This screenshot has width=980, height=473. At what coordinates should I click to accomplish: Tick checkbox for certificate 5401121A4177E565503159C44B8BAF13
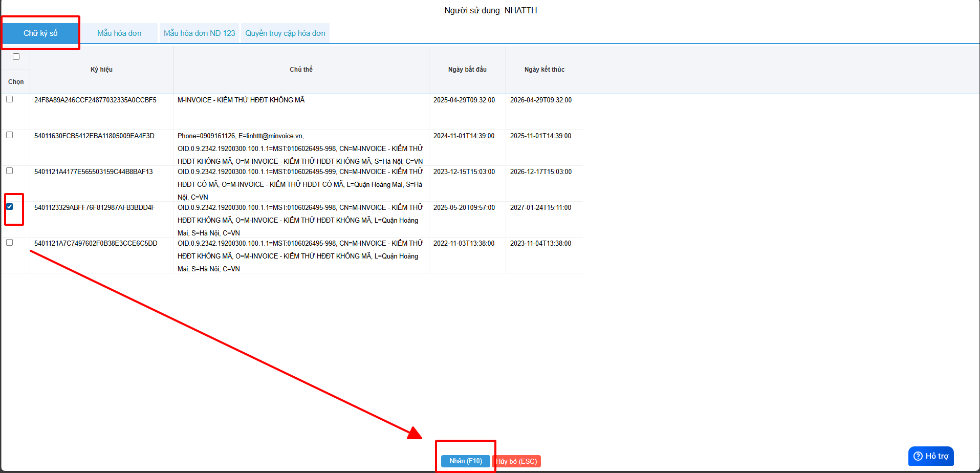click(x=10, y=171)
